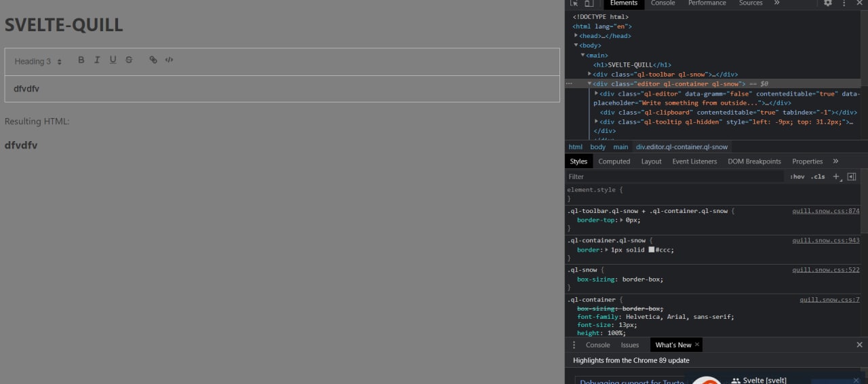
Task: Edit the box-sizing: border-box value under .ql-snow
Action: [642, 279]
